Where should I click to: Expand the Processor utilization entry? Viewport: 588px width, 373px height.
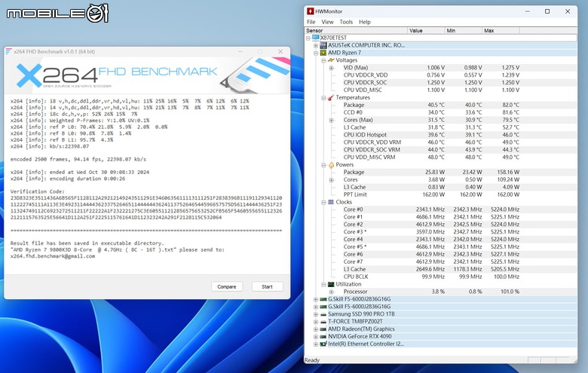(332, 292)
